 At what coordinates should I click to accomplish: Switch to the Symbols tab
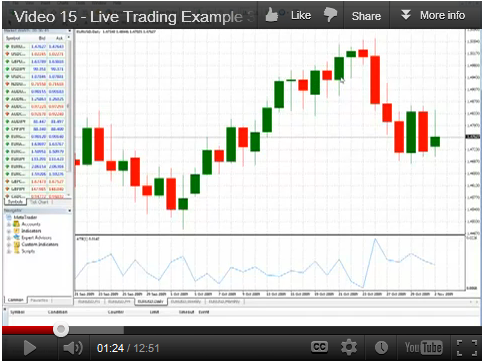[x=15, y=202]
